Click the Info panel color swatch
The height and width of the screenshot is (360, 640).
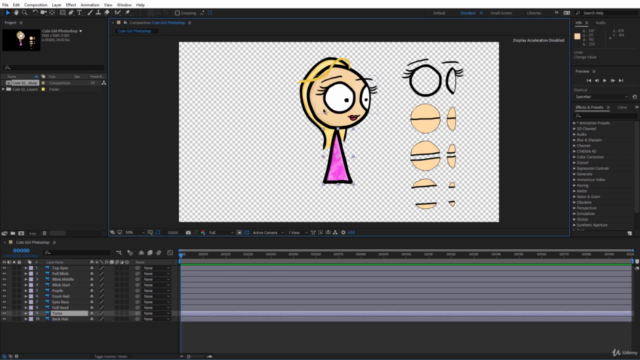tap(577, 36)
